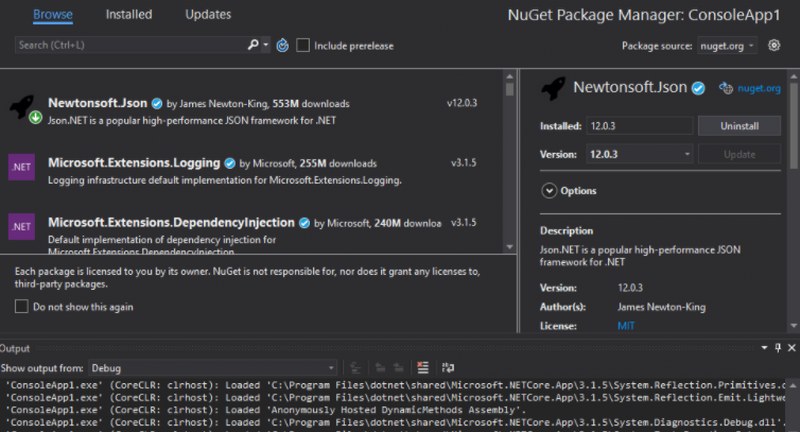The width and height of the screenshot is (800, 432).
Task: Focus the package search box
Action: (130, 45)
